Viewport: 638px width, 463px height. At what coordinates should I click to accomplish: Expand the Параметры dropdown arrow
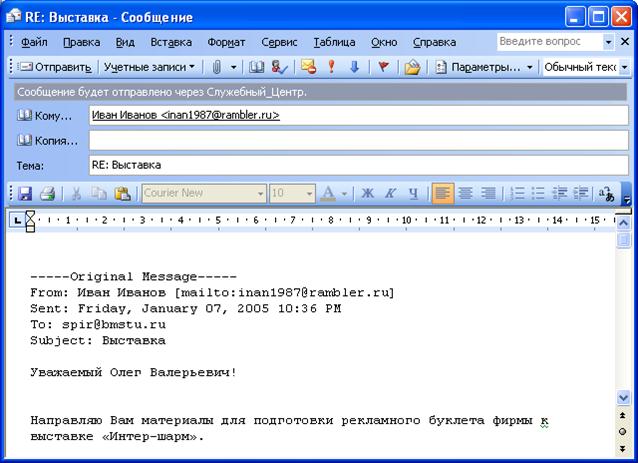click(x=530, y=67)
